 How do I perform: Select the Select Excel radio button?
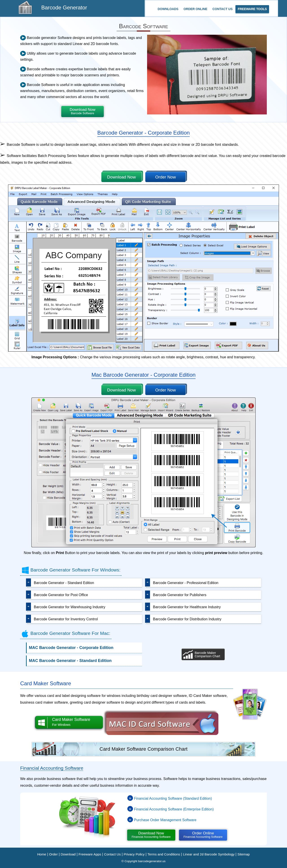pyautogui.click(x=205, y=245)
